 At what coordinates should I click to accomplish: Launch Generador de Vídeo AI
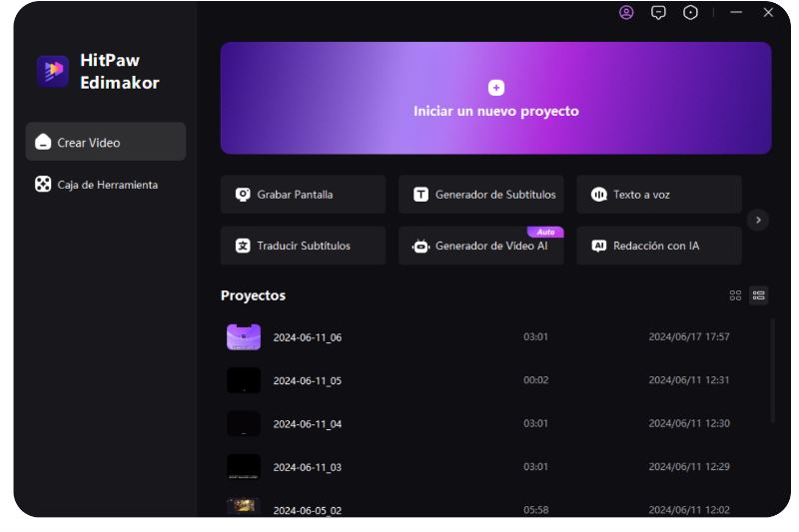[x=481, y=246]
